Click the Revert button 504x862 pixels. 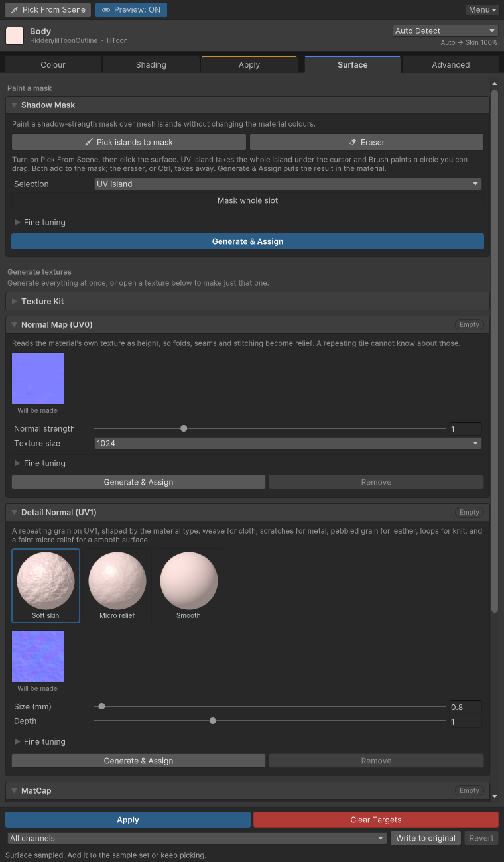tap(481, 838)
